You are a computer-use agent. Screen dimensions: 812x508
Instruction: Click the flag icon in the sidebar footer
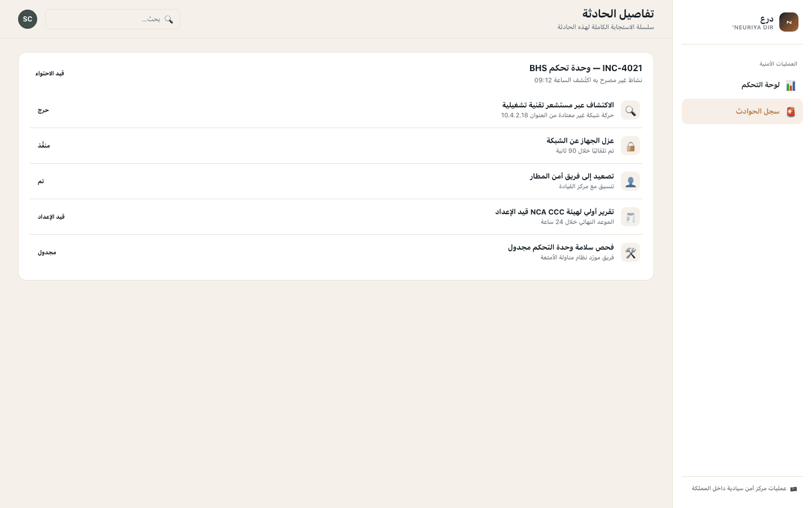pyautogui.click(x=793, y=489)
